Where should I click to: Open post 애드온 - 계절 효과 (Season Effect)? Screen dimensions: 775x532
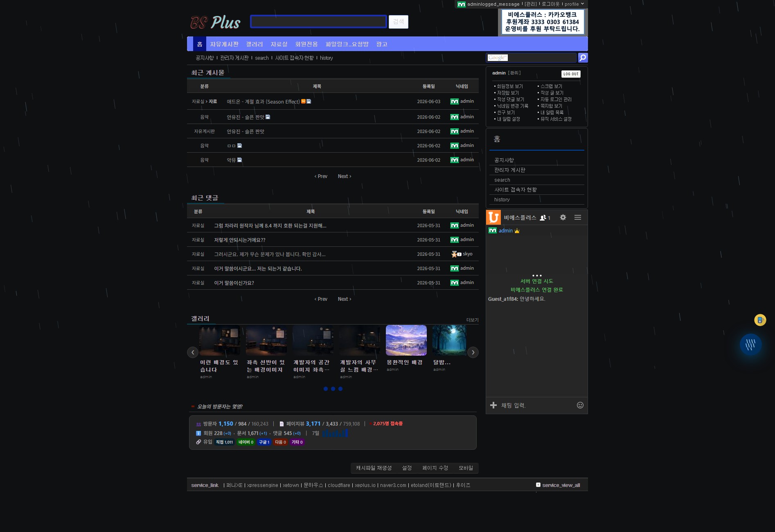264,101
